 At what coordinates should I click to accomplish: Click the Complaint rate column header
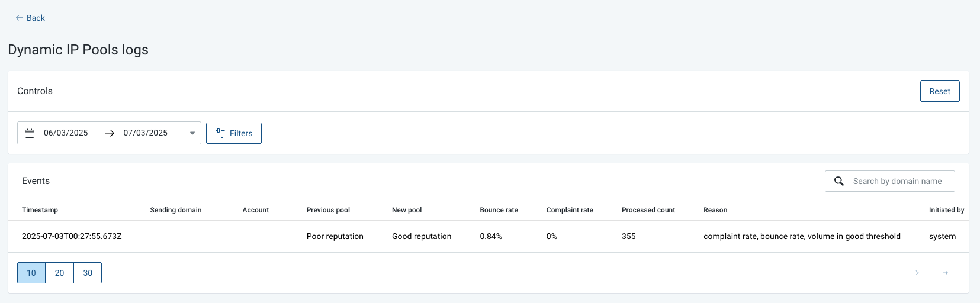pyautogui.click(x=570, y=210)
